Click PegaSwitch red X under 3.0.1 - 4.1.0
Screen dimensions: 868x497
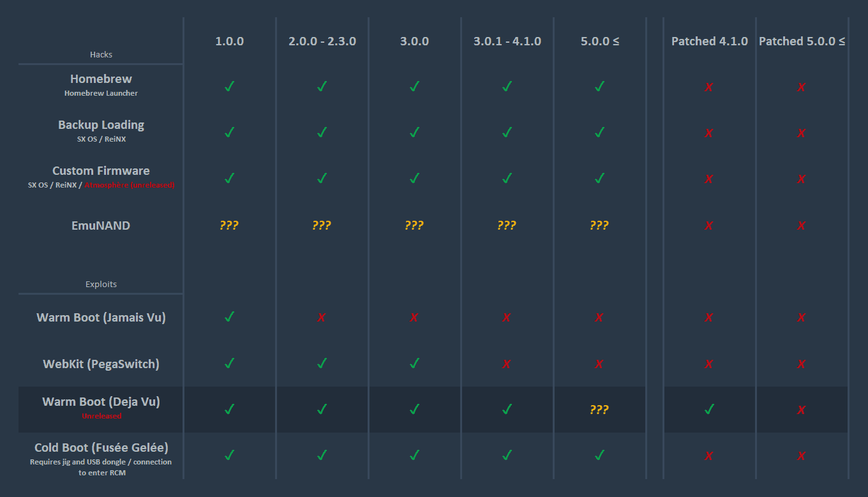pos(507,364)
